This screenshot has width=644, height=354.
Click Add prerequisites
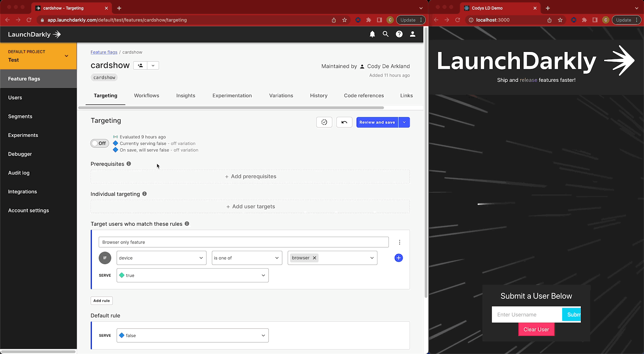tap(250, 176)
